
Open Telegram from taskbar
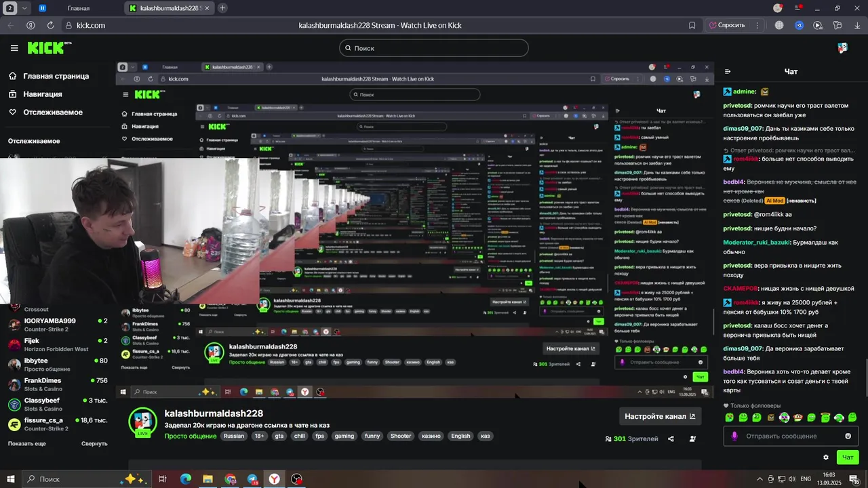[252, 479]
